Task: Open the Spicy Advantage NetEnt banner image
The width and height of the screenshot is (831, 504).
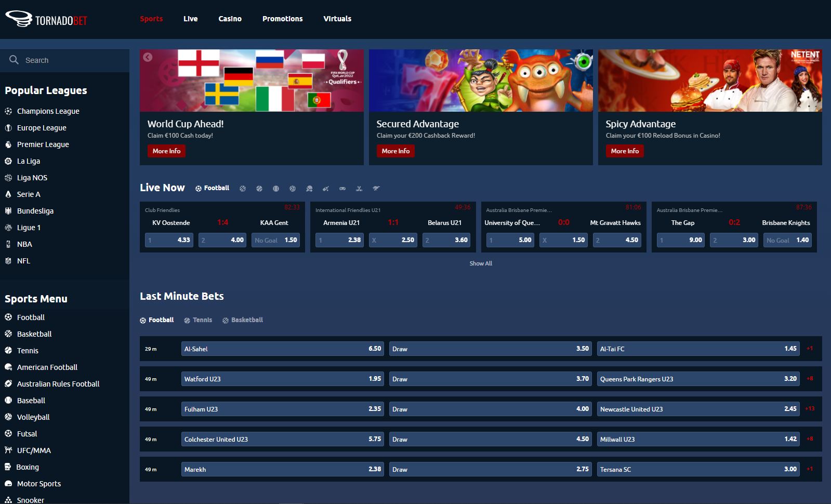Action: tap(710, 81)
